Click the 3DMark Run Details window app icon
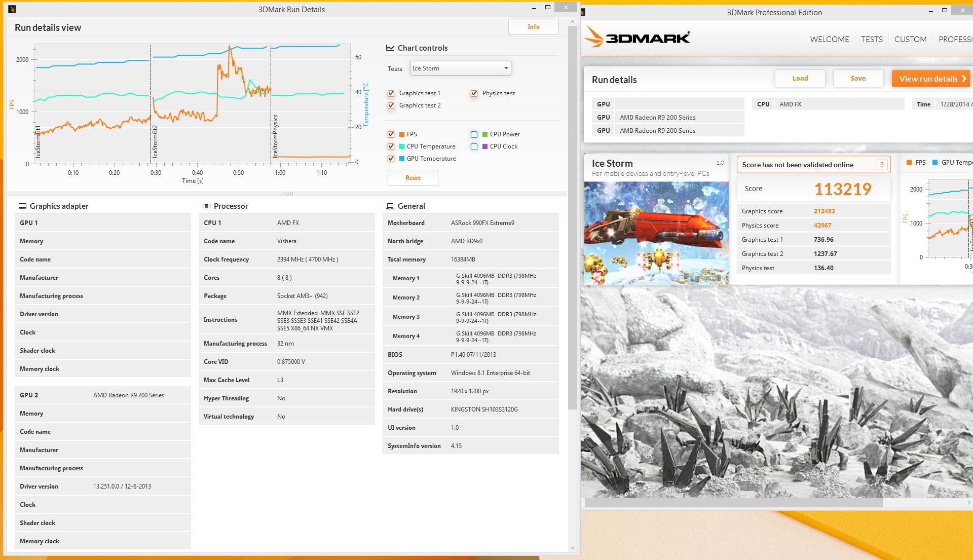 coord(12,9)
